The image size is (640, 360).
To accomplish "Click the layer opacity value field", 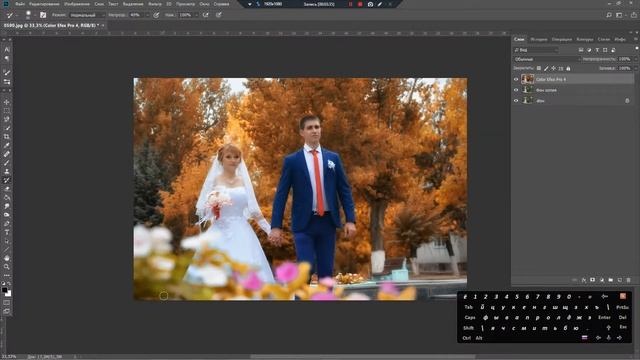I will click(x=624, y=59).
